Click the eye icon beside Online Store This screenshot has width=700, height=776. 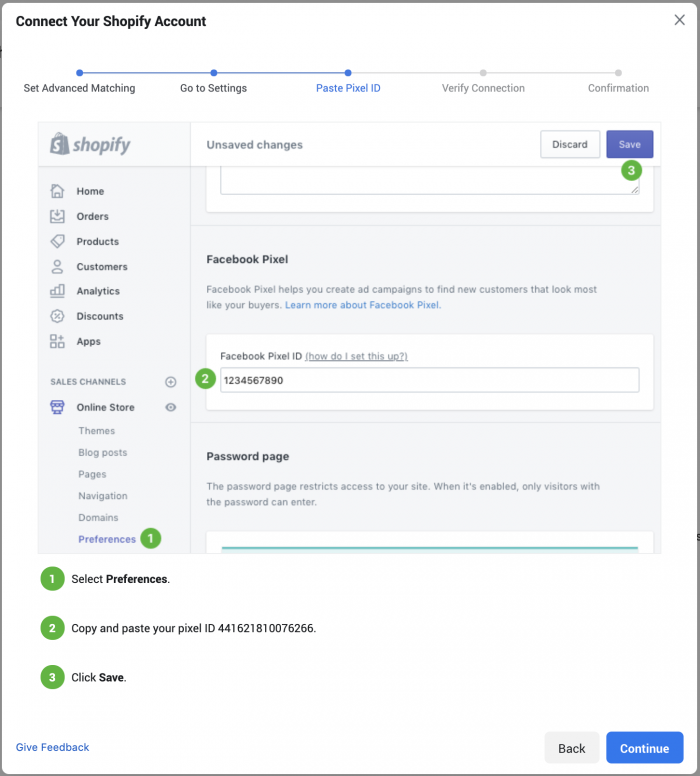point(170,407)
